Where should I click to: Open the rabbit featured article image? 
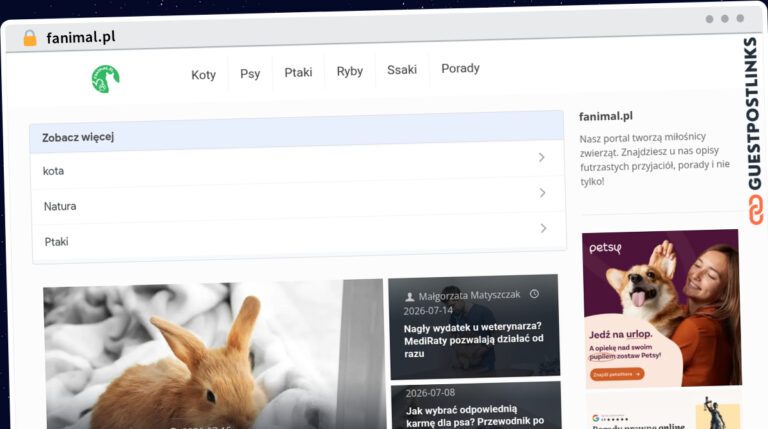(x=214, y=356)
